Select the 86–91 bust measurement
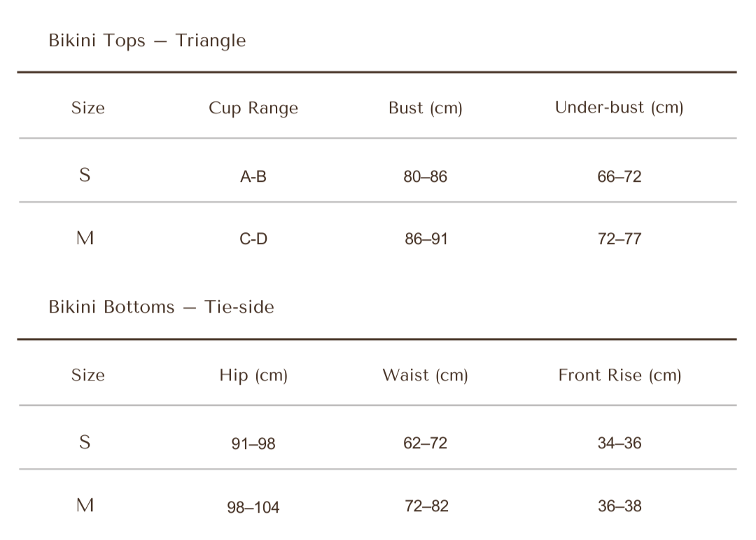This screenshot has width=756, height=540. 426,239
